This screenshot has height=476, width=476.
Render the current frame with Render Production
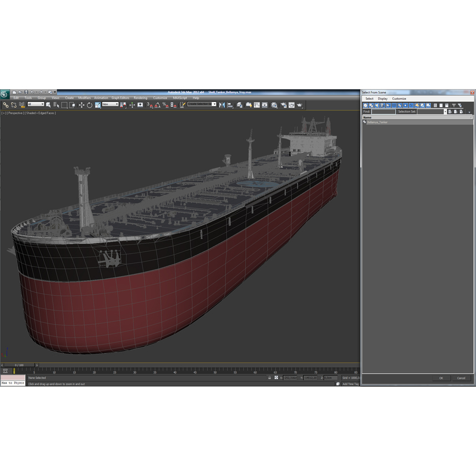(299, 105)
